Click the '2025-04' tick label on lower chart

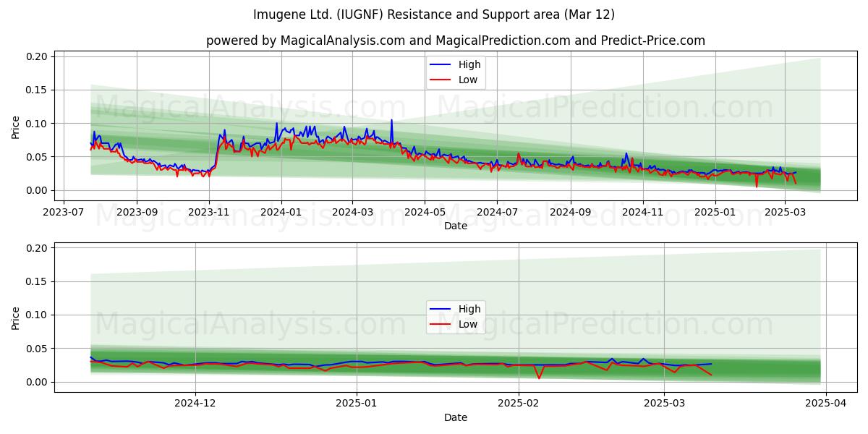(x=826, y=404)
